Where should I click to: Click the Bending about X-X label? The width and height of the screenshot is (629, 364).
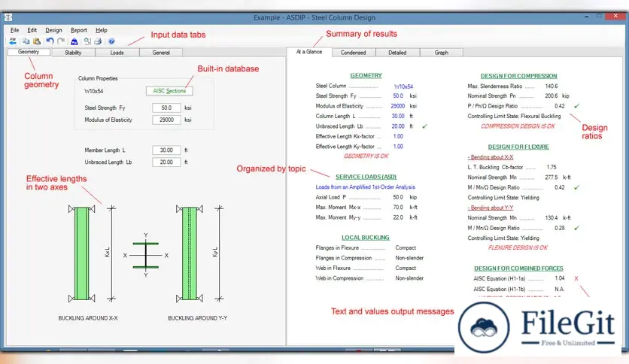click(491, 157)
